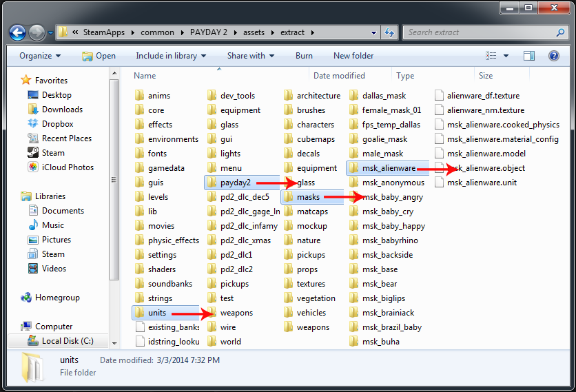Click the search magnifier icon
The width and height of the screenshot is (576, 392).
[x=560, y=32]
